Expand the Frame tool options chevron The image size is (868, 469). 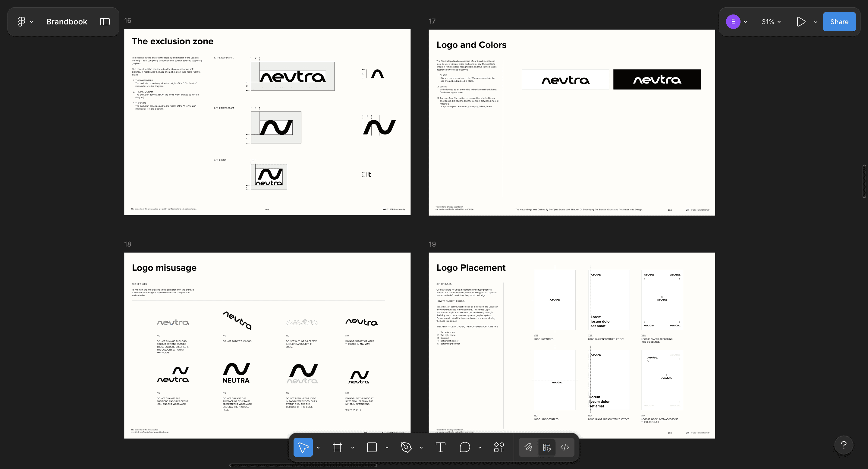coord(352,447)
